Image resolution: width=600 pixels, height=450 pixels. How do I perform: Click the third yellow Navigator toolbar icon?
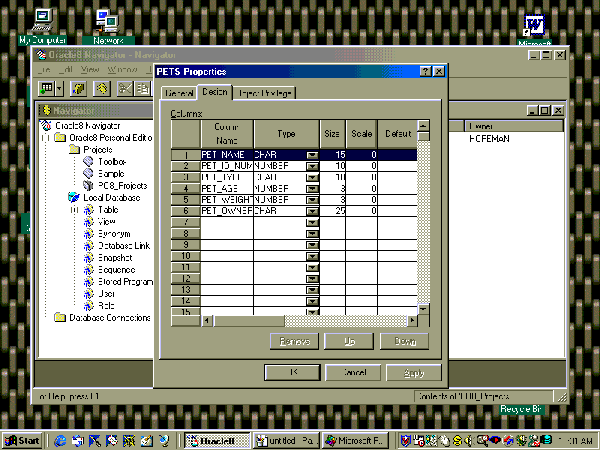point(101,89)
